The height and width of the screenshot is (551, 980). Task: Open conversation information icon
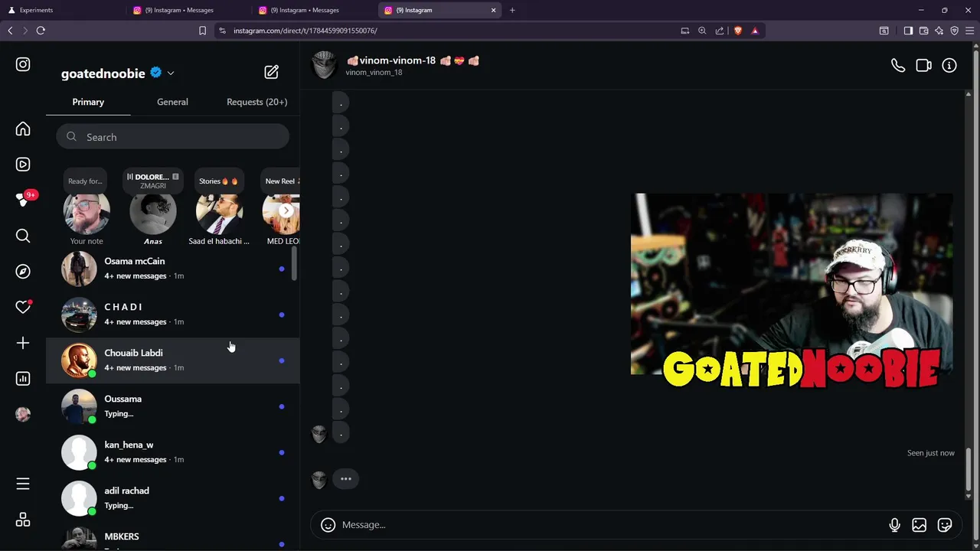click(x=949, y=66)
